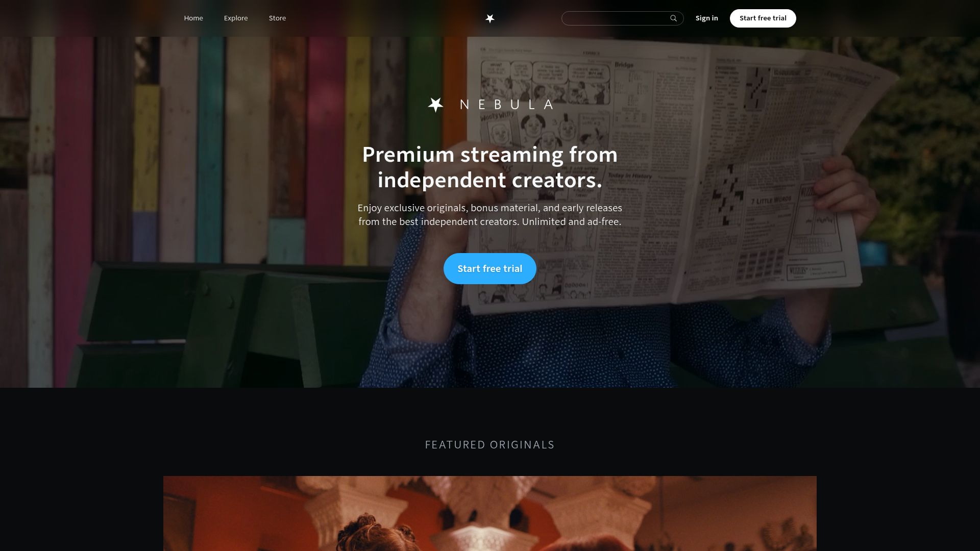Open the Home navigation link
980x551 pixels.
pyautogui.click(x=193, y=18)
